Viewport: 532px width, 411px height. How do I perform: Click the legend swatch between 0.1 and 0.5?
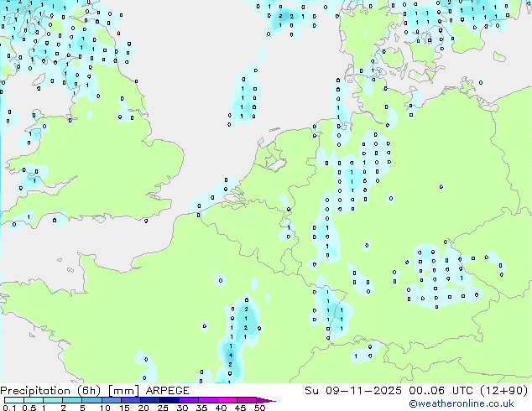pos(14,400)
